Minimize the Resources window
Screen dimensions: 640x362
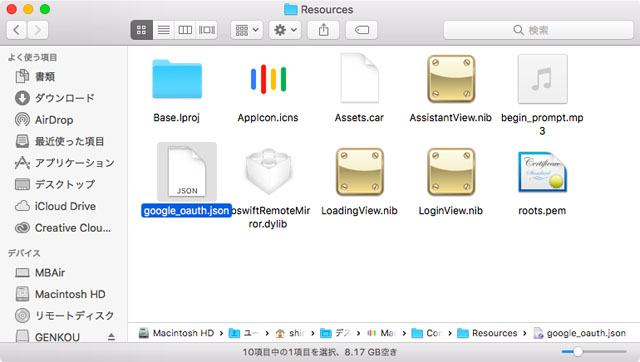click(28, 9)
